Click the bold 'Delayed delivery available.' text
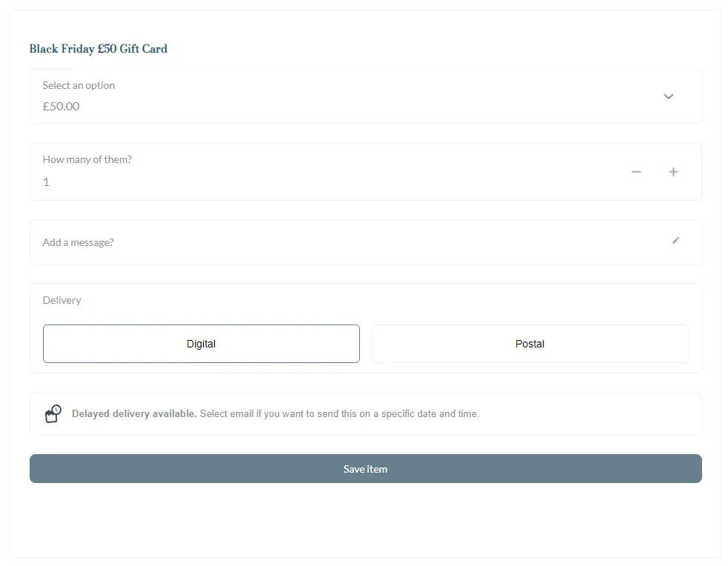The image size is (728, 566). click(134, 413)
